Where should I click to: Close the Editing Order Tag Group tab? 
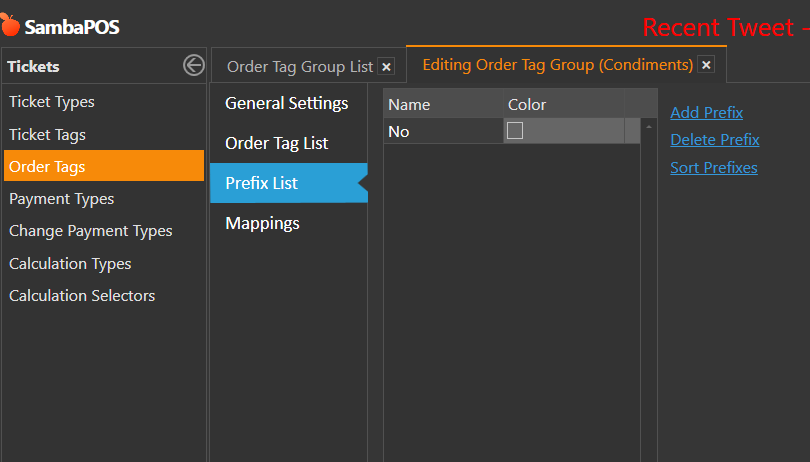[x=706, y=65]
